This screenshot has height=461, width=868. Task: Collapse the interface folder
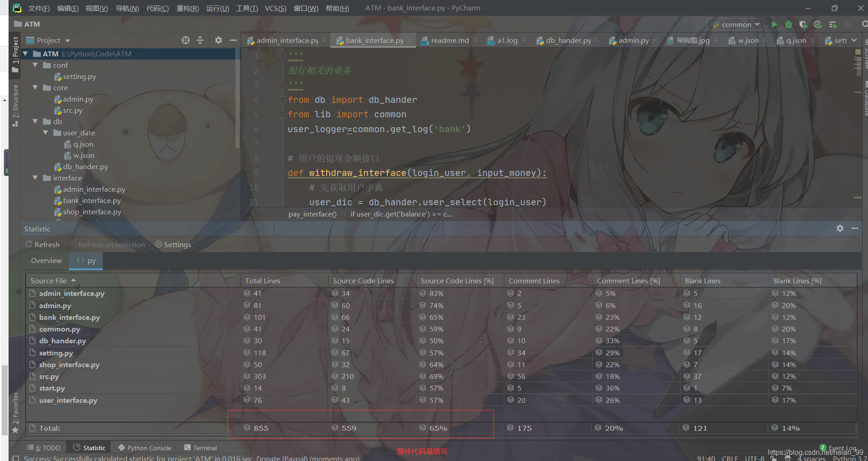point(35,178)
